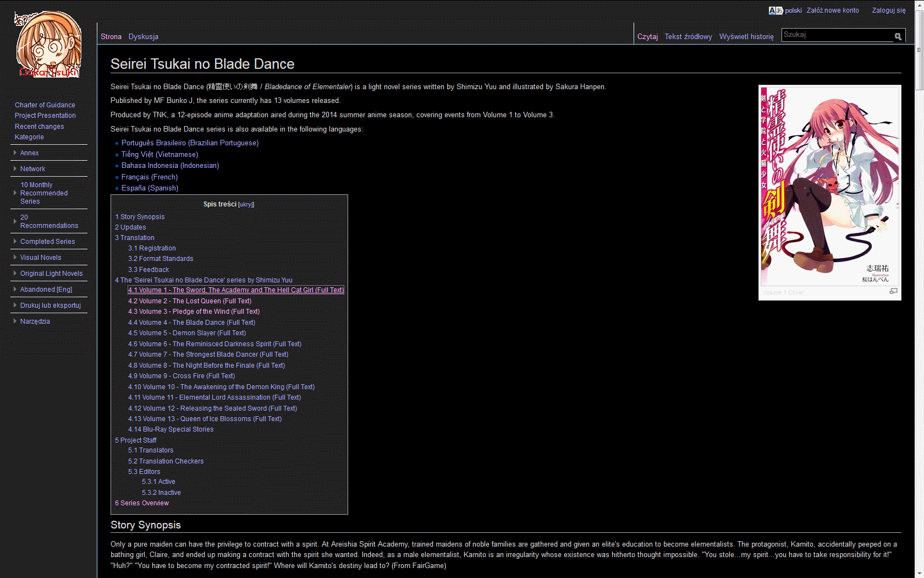Viewport: 924px width, 578px height.
Task: Click in the Szukaj search field
Action: pos(837,35)
